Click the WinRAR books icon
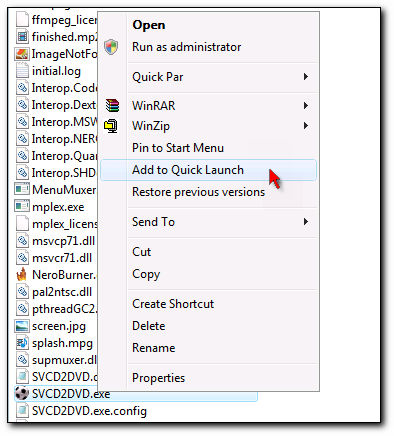This screenshot has width=394, height=436. coord(112,105)
